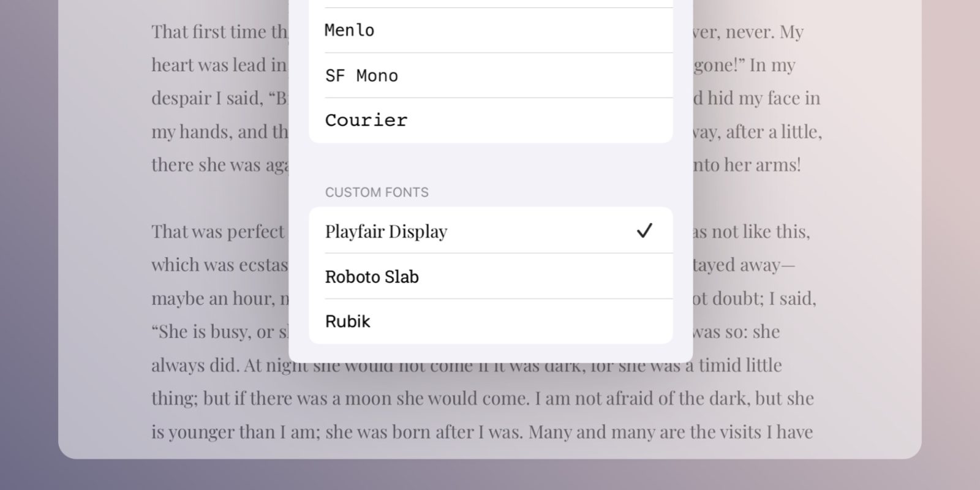Screen dimensions: 980x490
Task: Click the CUSTOM FONTS section header
Action: (x=377, y=192)
